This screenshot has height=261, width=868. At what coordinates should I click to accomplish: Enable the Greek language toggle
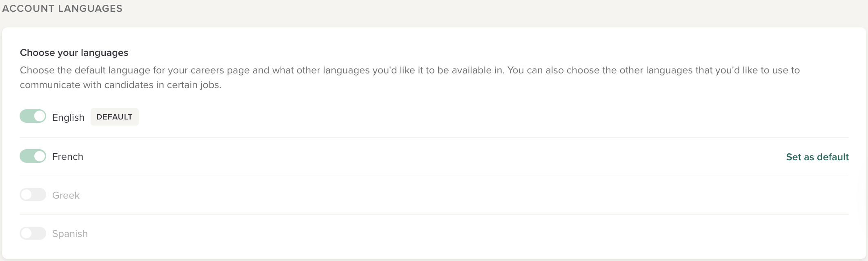point(33,195)
